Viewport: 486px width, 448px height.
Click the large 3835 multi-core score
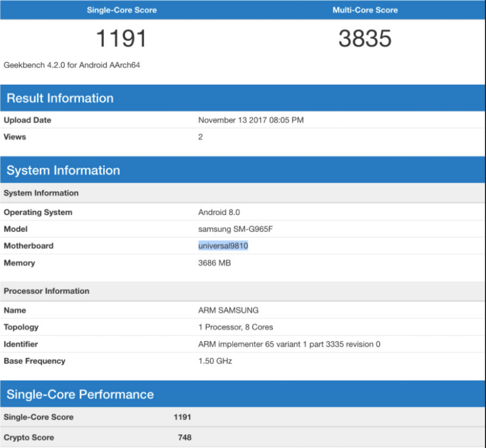[x=365, y=39]
